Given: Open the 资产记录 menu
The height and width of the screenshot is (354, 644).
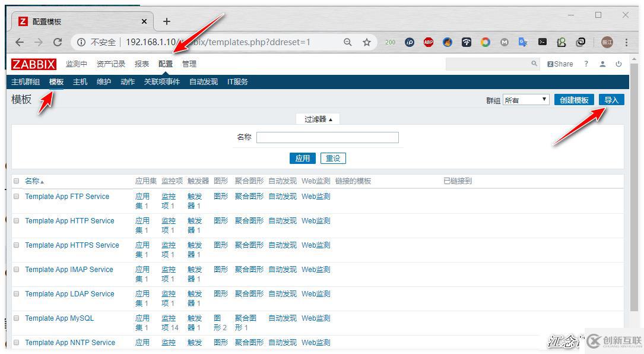Looking at the screenshot, I should point(110,64).
